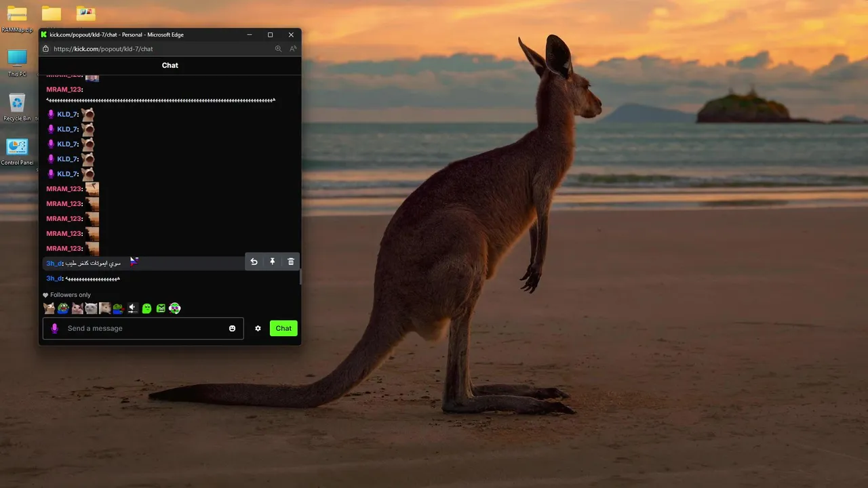Viewport: 868px width, 488px height.
Task: Select the Recycle Bin desktop icon
Action: (17, 108)
